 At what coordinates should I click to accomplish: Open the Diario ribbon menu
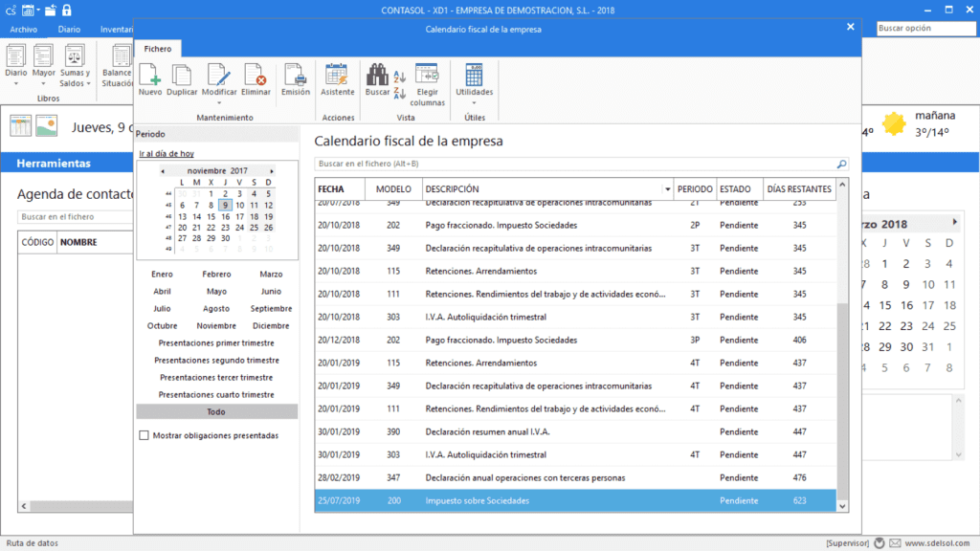(x=69, y=30)
